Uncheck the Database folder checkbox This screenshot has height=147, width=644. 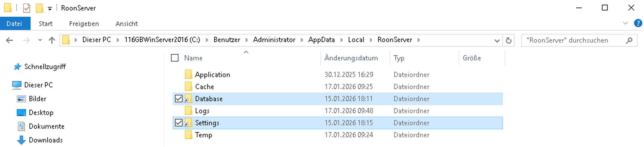coord(179,99)
